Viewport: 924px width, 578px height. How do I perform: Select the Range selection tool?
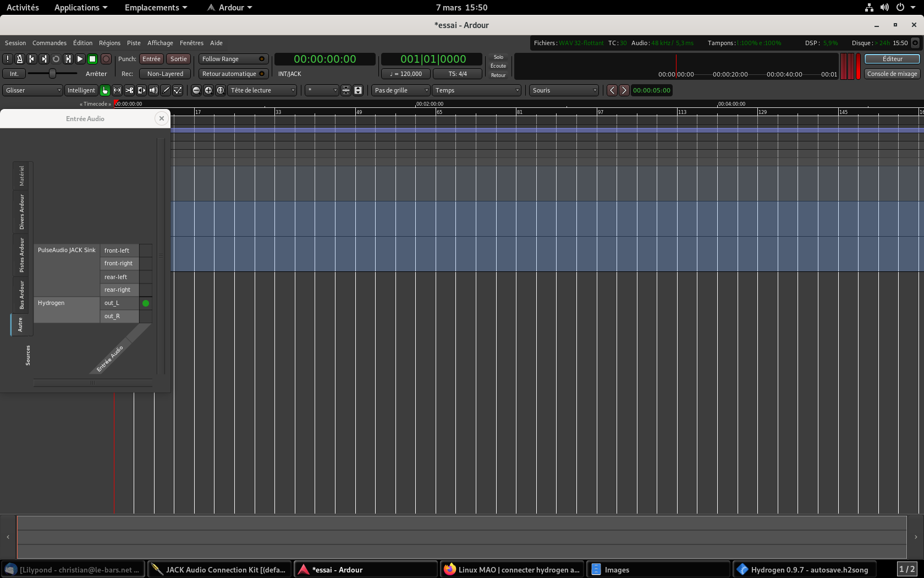pos(117,90)
